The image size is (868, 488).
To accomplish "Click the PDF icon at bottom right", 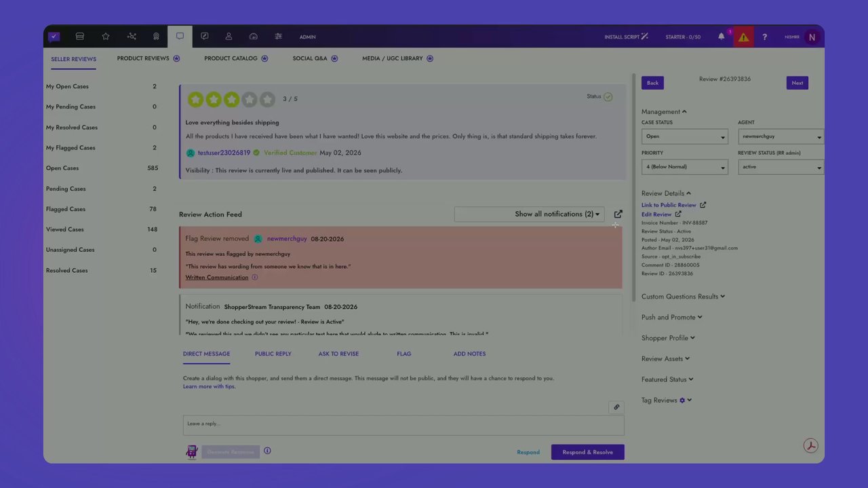I will (x=810, y=446).
